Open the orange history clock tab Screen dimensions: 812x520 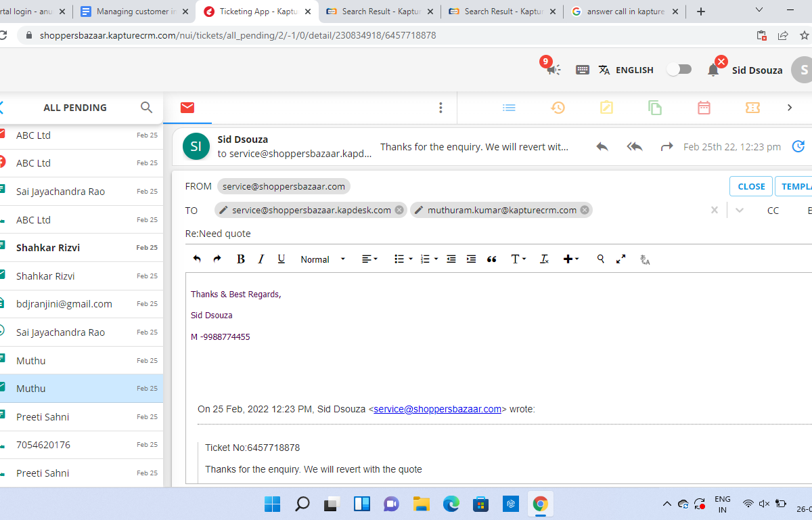[x=558, y=108]
